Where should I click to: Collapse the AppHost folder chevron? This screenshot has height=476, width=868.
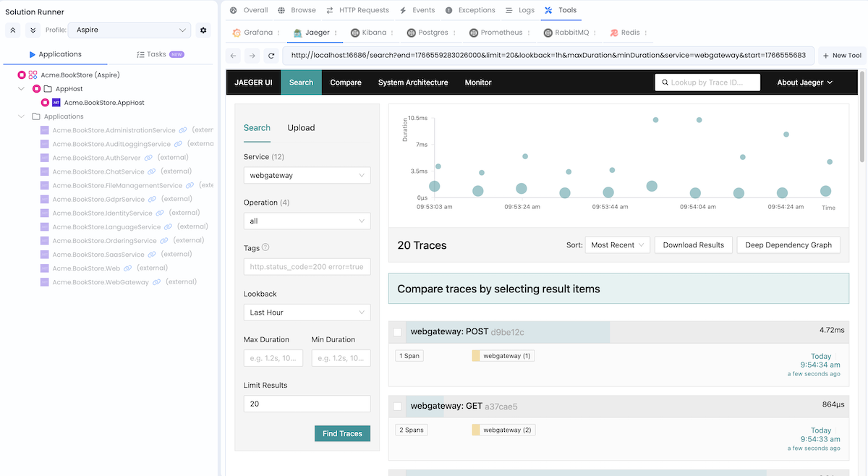(22, 89)
